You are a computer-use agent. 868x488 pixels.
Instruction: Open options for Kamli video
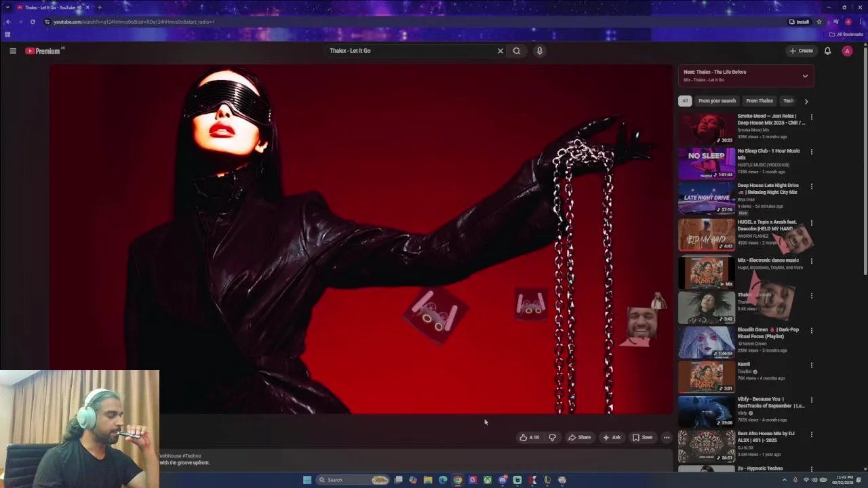pos(811,365)
